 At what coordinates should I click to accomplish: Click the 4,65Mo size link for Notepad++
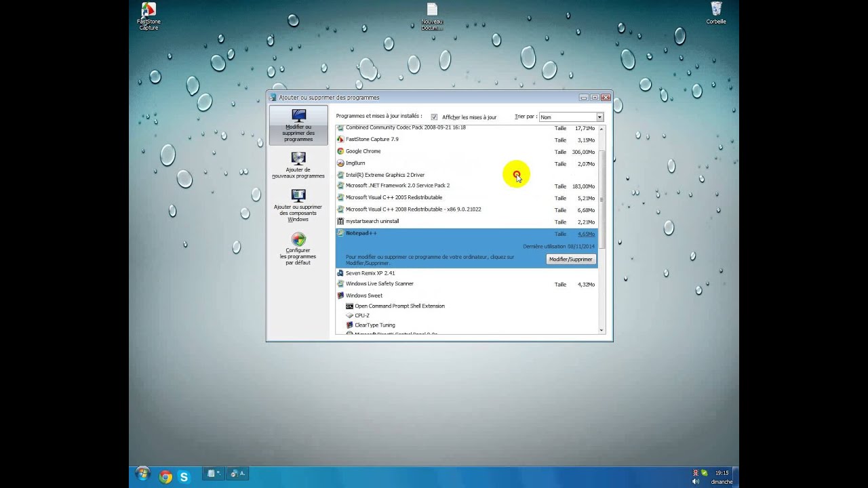[x=586, y=234]
